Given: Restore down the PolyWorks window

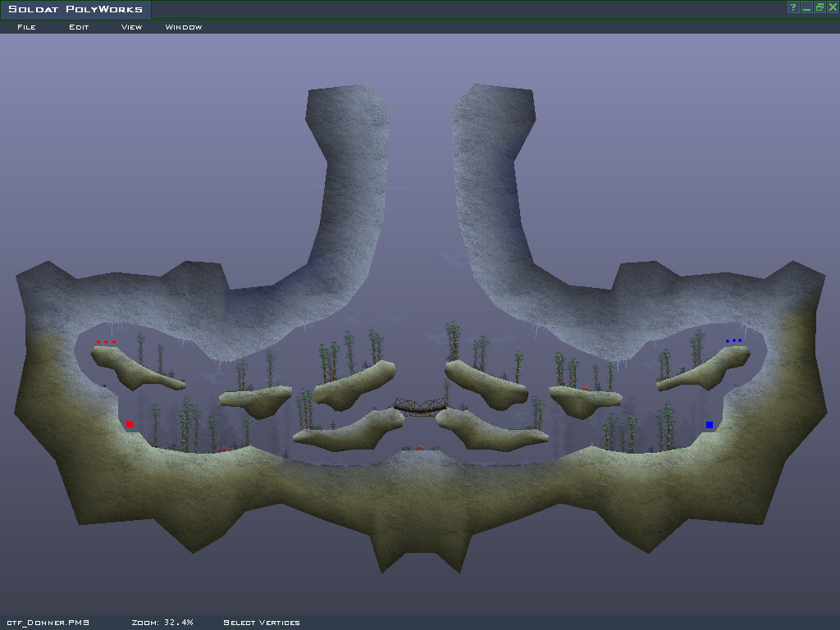Looking at the screenshot, I should (x=819, y=7).
